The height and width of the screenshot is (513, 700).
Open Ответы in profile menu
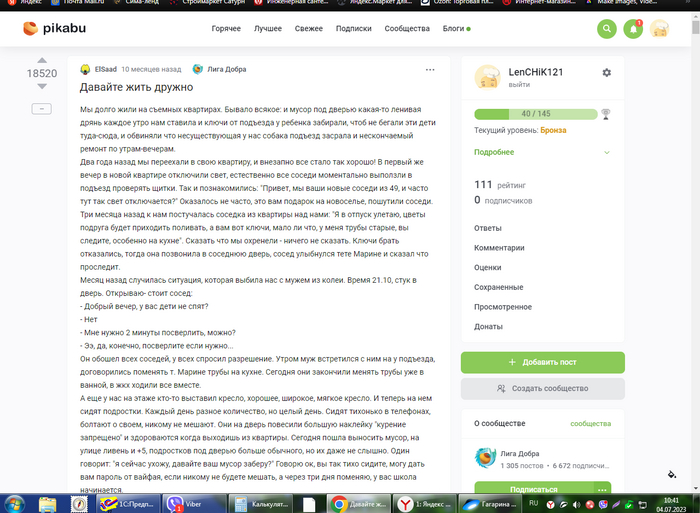tap(488, 228)
